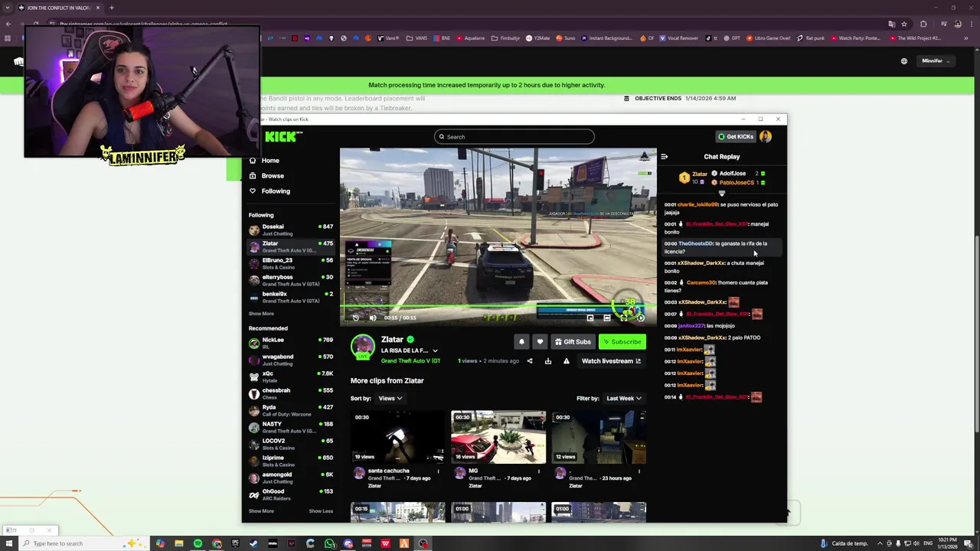Open the clip thumbnail with 12 views
The image size is (980, 551).
pyautogui.click(x=599, y=437)
